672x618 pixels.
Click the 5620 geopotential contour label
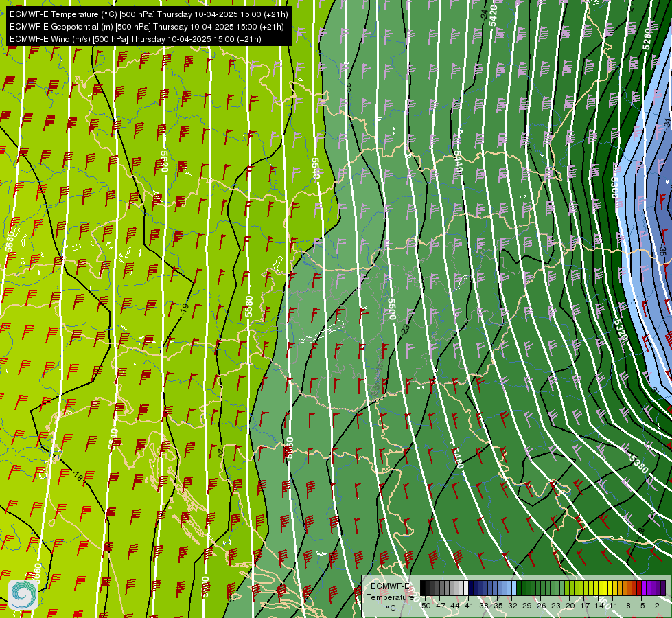point(164,161)
